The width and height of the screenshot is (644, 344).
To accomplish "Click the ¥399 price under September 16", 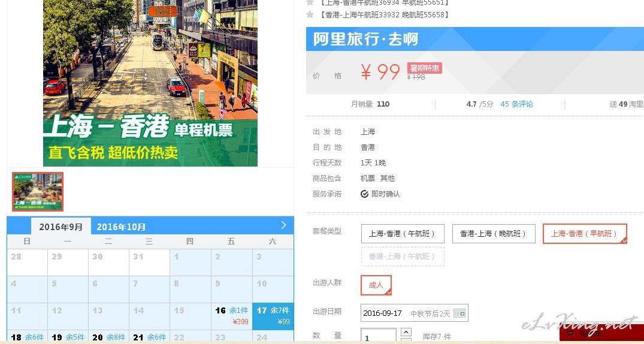I will tap(240, 322).
